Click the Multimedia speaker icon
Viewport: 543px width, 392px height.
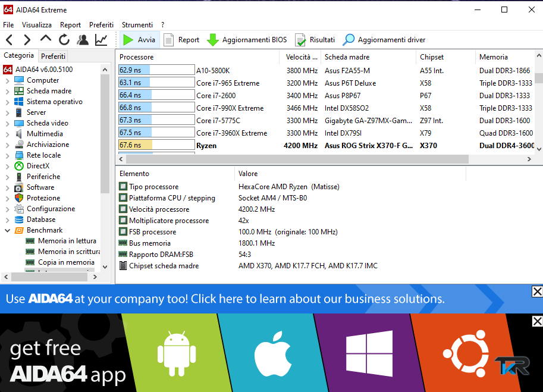click(x=18, y=134)
